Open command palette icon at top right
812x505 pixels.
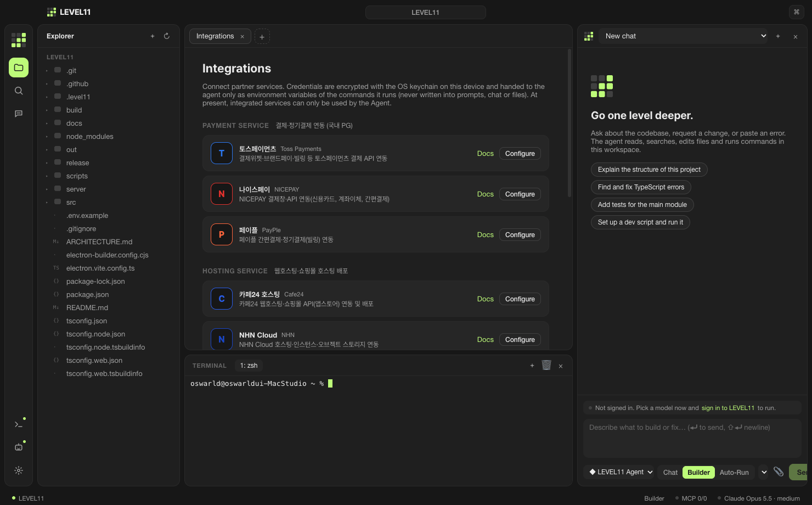point(797,12)
